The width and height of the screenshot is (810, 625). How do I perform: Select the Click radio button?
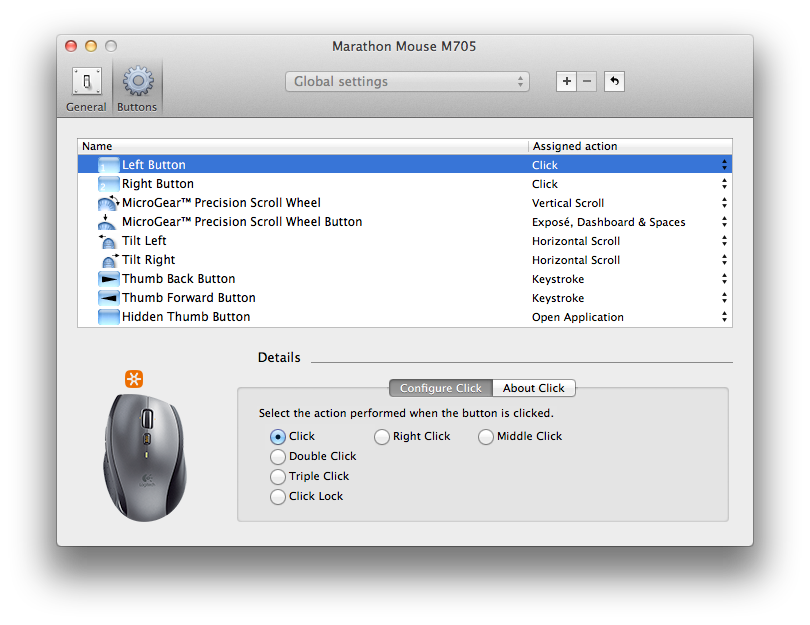278,437
